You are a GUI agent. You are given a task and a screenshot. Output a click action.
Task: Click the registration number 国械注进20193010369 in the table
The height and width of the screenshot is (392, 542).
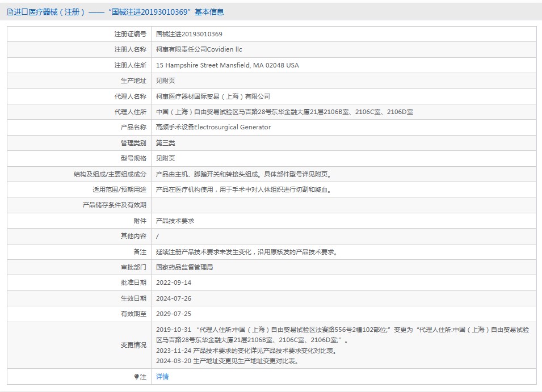pos(189,34)
